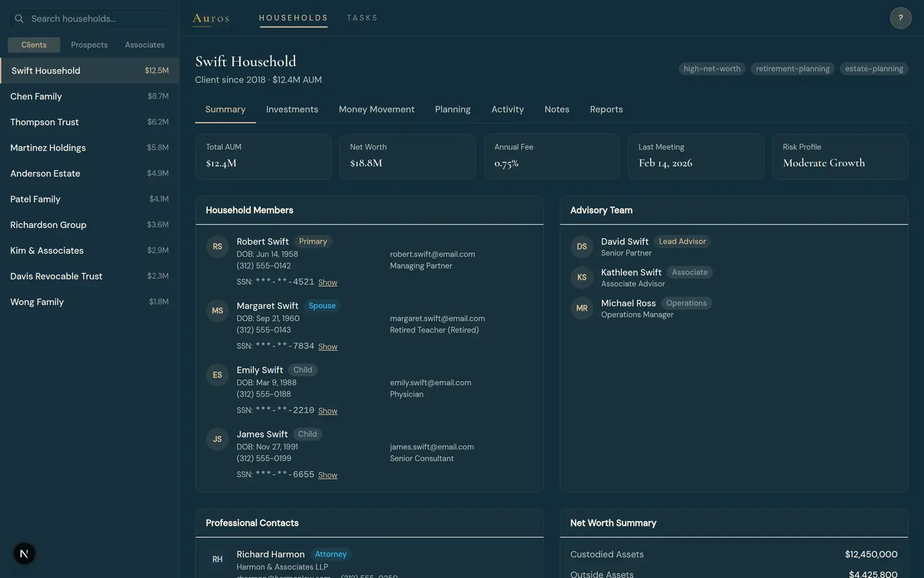Select Wong Family household
The width and height of the screenshot is (924, 578).
90,302
